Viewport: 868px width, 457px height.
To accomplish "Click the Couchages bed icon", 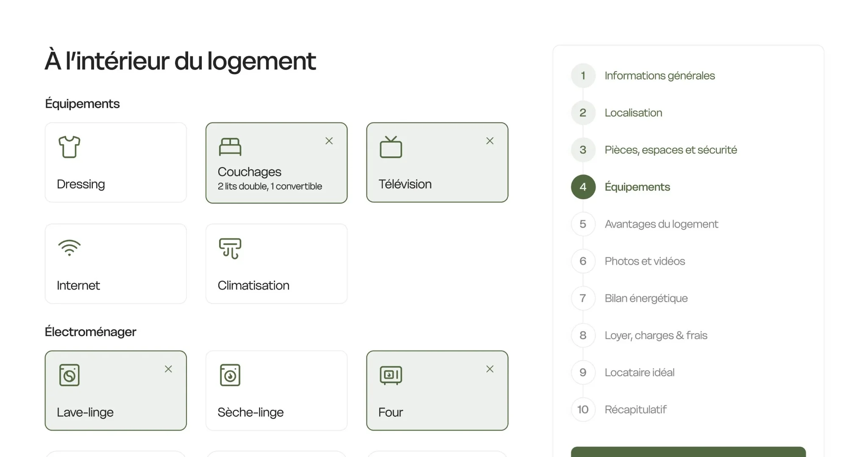I will (230, 147).
